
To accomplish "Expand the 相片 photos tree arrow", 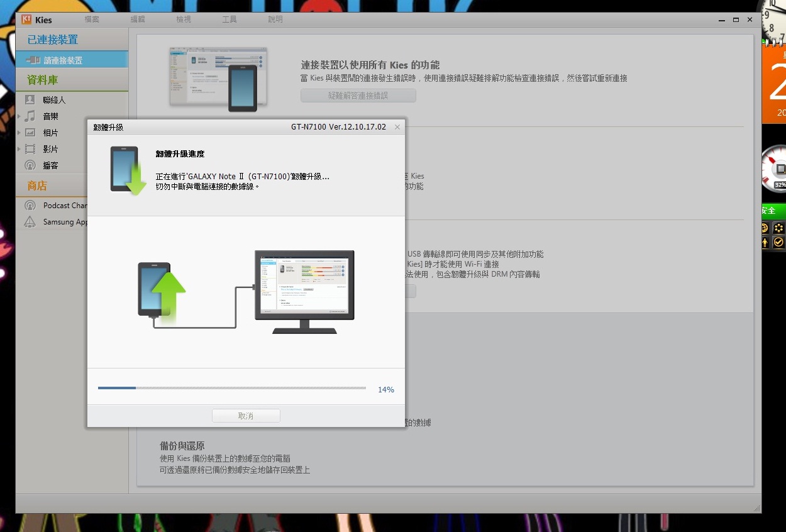I will 19,133.
